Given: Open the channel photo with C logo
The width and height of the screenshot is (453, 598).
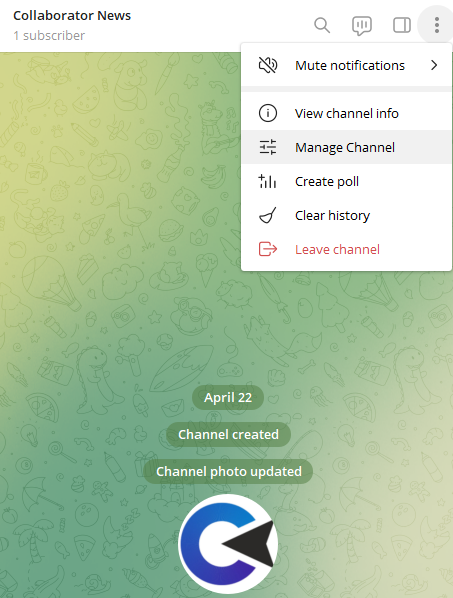Looking at the screenshot, I should pos(228,544).
